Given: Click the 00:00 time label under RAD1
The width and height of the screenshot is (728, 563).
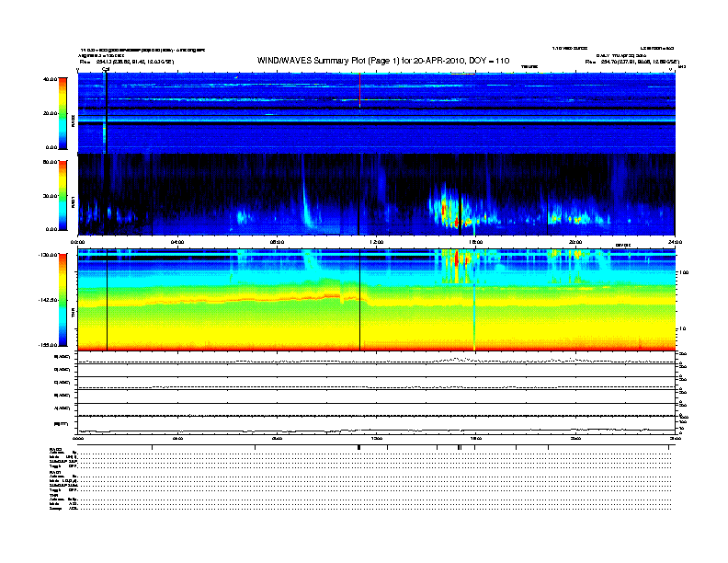Looking at the screenshot, I should (78, 242).
